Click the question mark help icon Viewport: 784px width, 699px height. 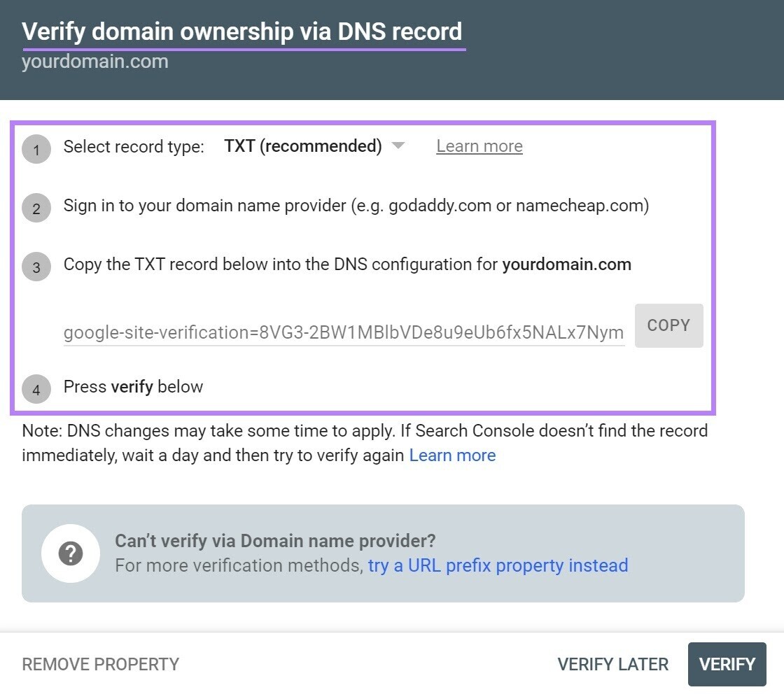[71, 553]
